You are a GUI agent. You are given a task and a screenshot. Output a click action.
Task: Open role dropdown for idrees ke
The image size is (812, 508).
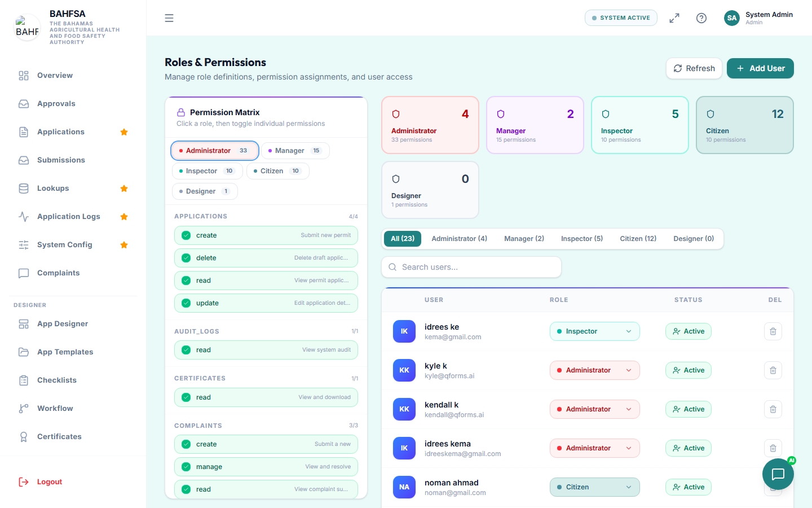tap(595, 331)
